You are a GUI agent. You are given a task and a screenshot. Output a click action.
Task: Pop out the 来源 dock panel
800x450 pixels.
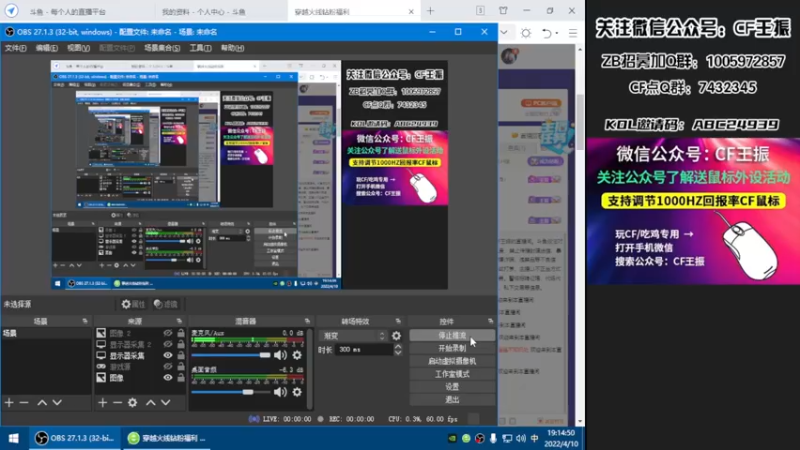(179, 321)
